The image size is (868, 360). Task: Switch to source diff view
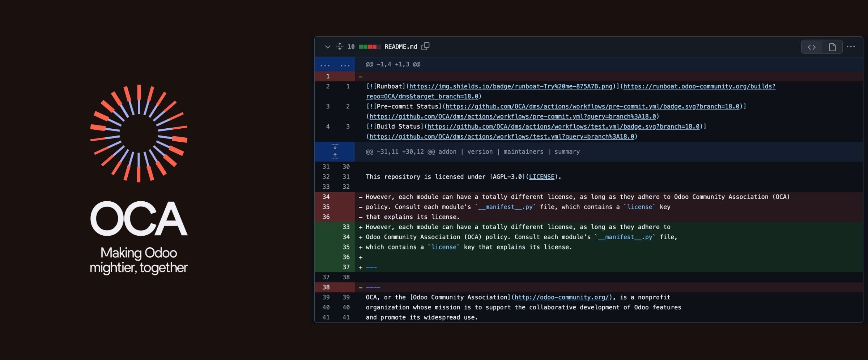click(x=812, y=47)
